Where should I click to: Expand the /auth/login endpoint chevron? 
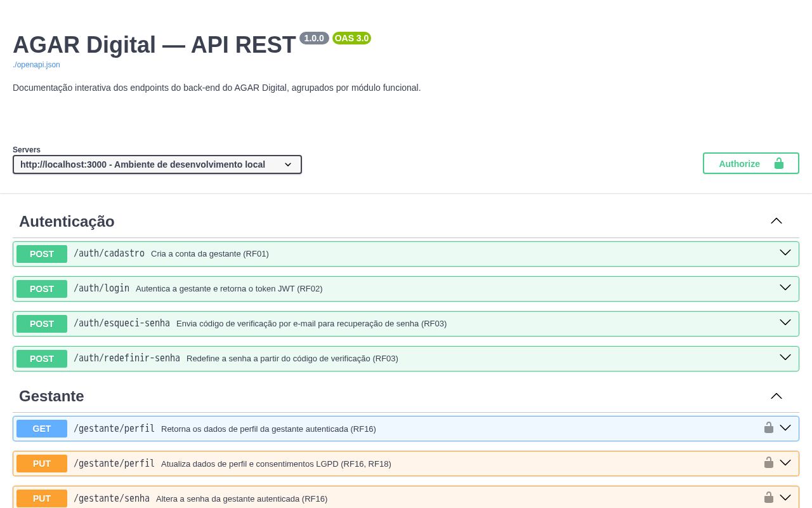click(x=785, y=288)
